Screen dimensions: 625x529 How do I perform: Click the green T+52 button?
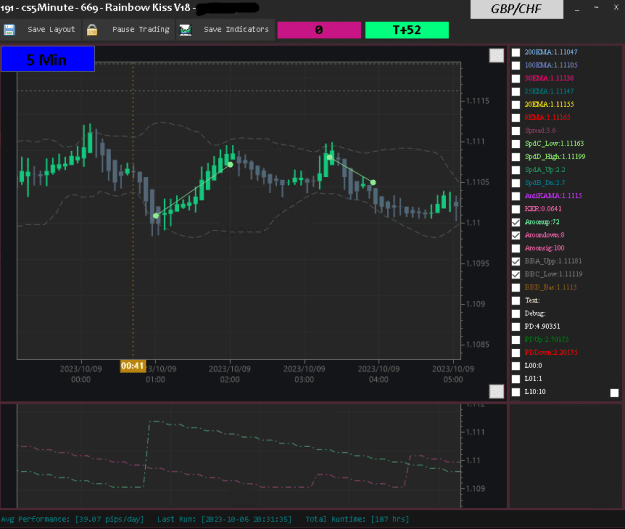[407, 30]
